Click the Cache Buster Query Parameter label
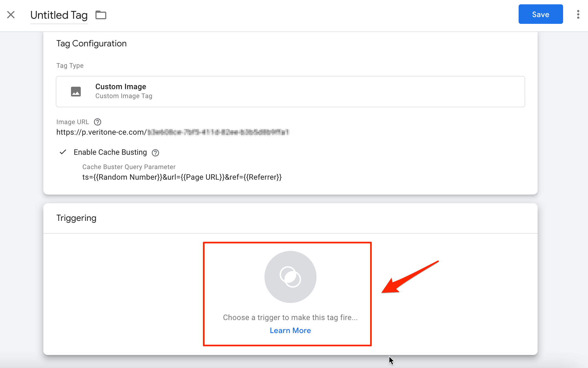This screenshot has height=368, width=588. 129,167
